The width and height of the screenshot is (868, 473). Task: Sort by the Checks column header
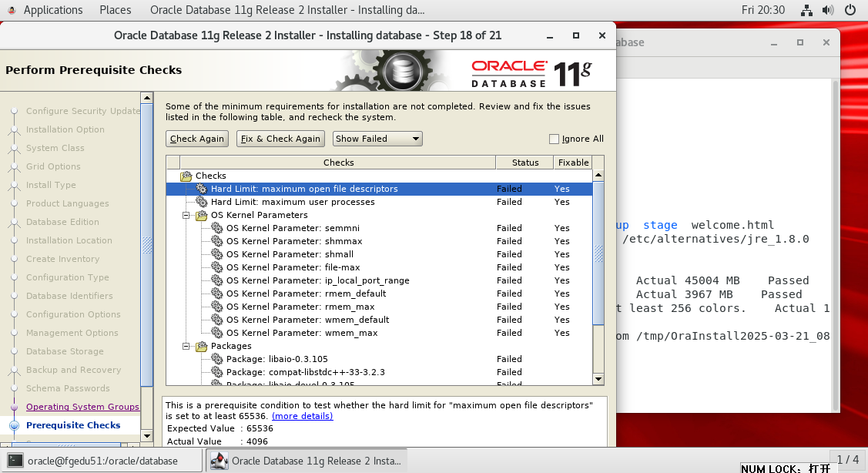coord(338,163)
